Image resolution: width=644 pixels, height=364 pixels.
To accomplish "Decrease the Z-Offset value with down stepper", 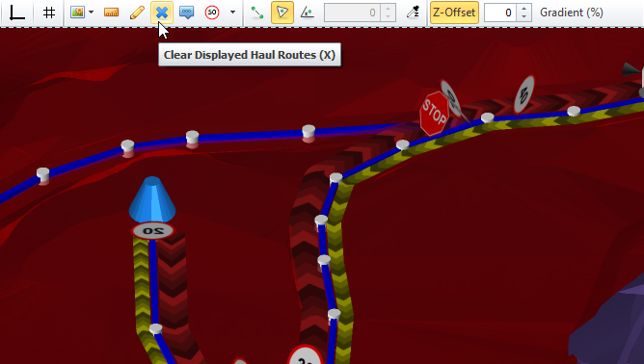I will pyautogui.click(x=523, y=16).
